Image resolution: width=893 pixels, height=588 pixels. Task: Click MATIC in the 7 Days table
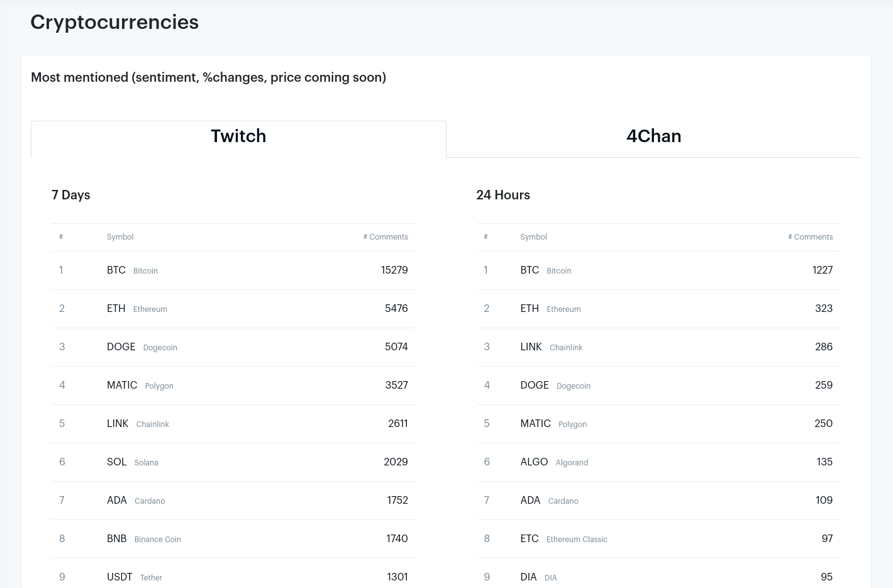coord(122,386)
